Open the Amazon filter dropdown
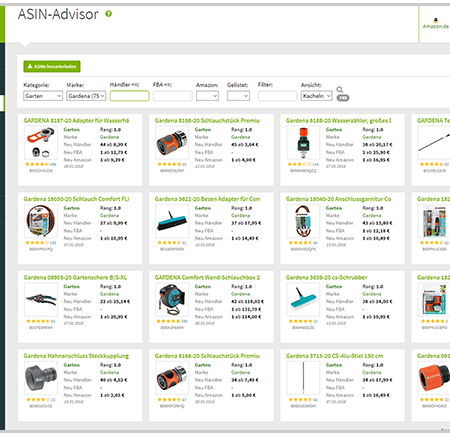The image size is (450, 434). [x=207, y=96]
